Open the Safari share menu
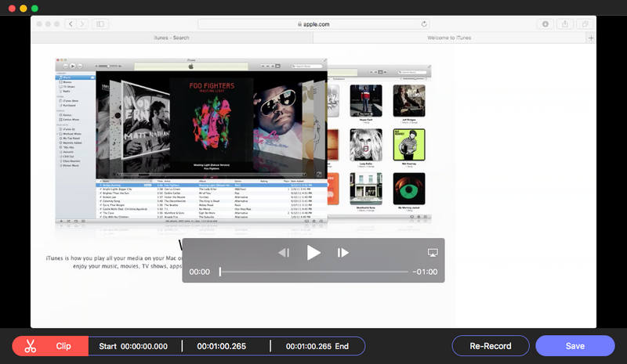Image resolution: width=627 pixels, height=364 pixels. tap(564, 24)
